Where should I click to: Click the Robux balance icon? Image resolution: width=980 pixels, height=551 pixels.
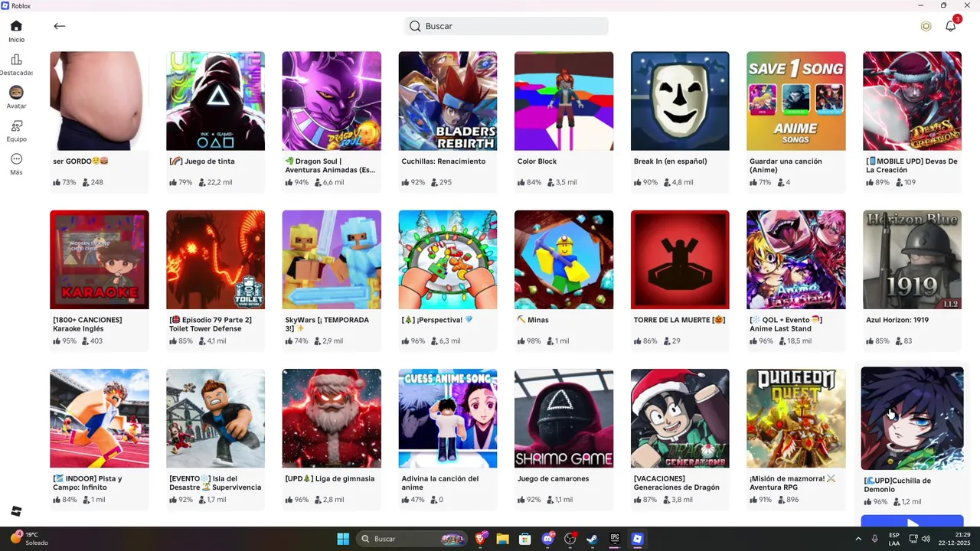(926, 26)
